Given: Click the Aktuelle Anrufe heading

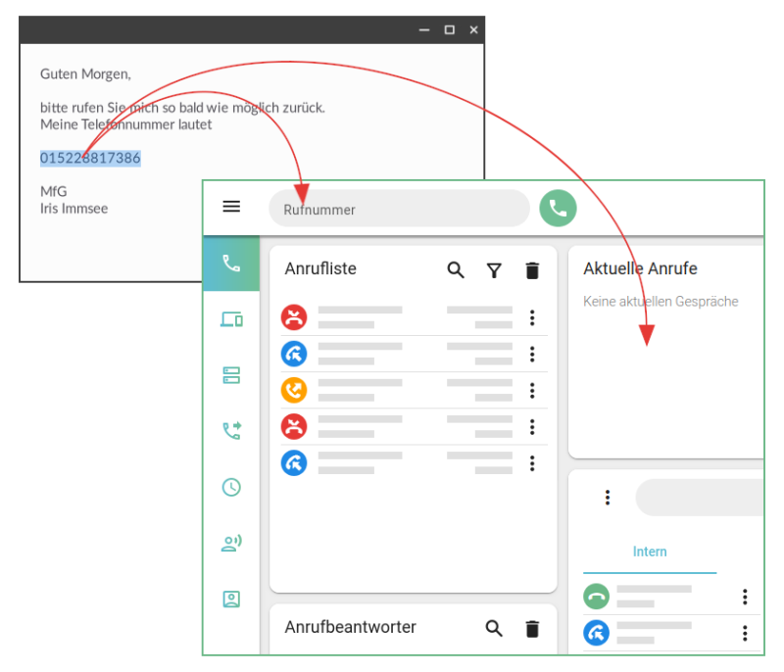Looking at the screenshot, I should (640, 268).
